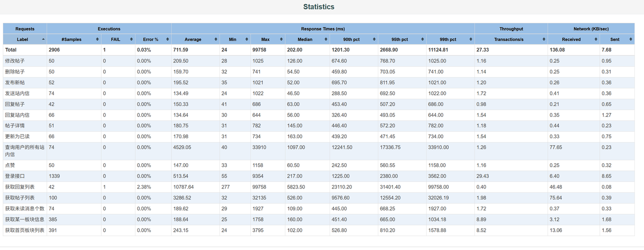
Task: Select the Executions group header
Action: pyautogui.click(x=109, y=29)
